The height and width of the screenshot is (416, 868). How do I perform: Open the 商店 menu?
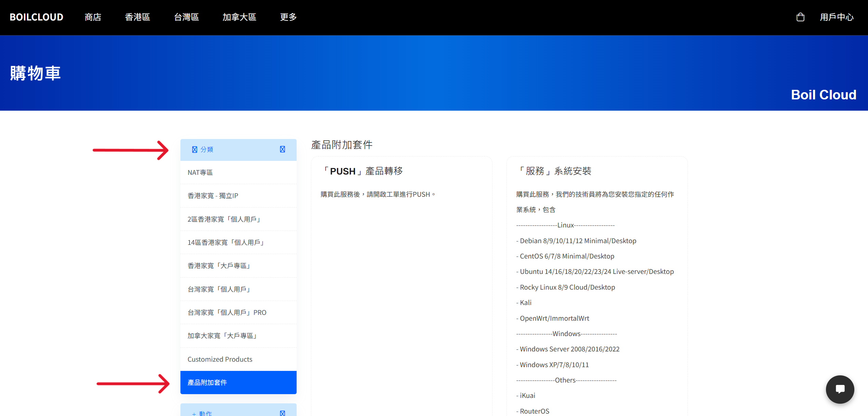click(93, 17)
